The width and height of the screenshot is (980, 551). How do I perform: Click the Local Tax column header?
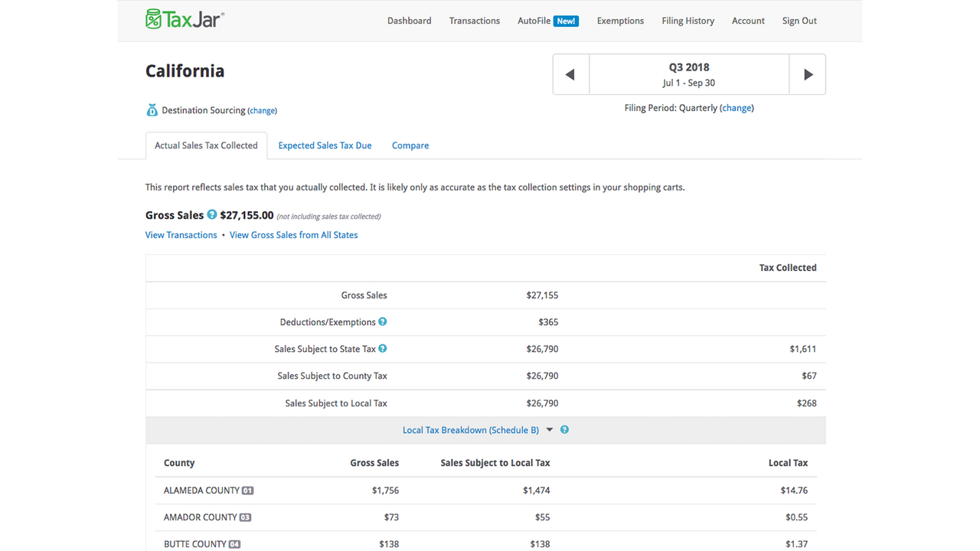788,463
